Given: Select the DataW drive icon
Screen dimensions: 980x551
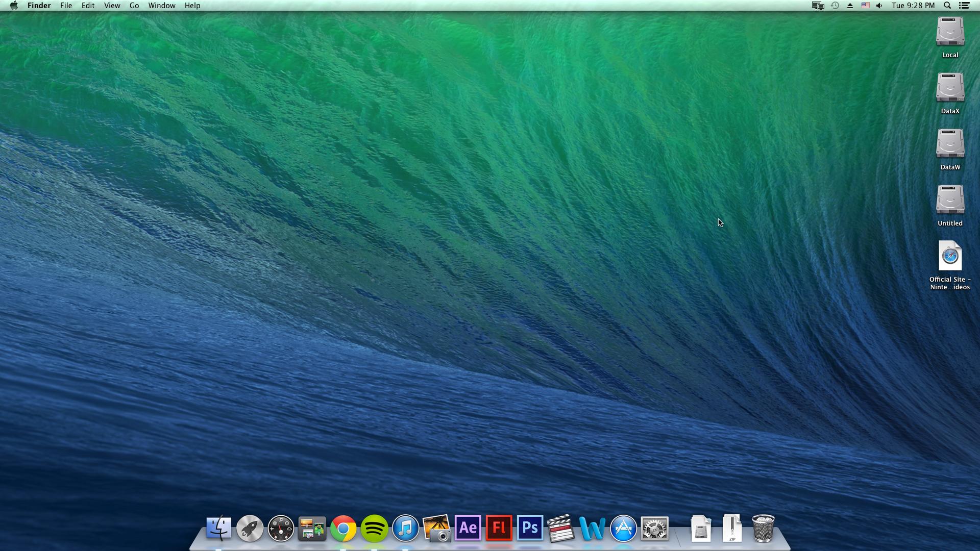Looking at the screenshot, I should point(950,149).
